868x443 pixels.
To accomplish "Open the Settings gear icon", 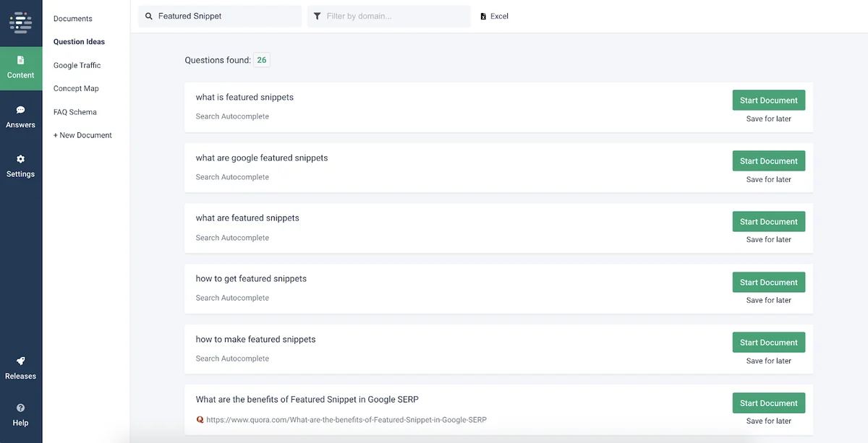I will pyautogui.click(x=21, y=159).
